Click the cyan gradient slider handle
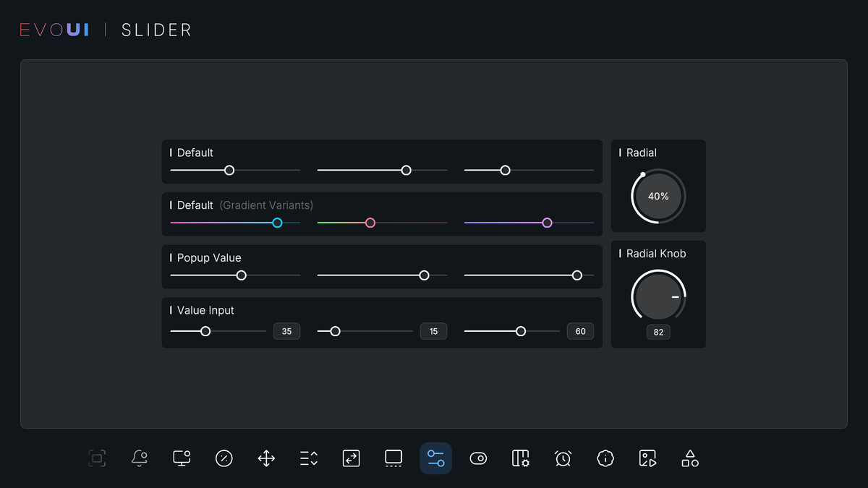 [276, 223]
